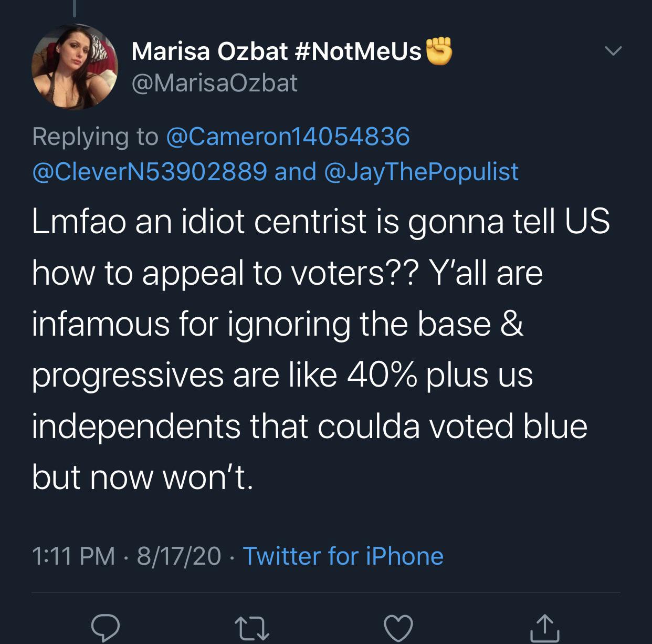Image resolution: width=652 pixels, height=644 pixels.
Task: Click the Twitter for iPhone source link
Action: click(x=343, y=556)
